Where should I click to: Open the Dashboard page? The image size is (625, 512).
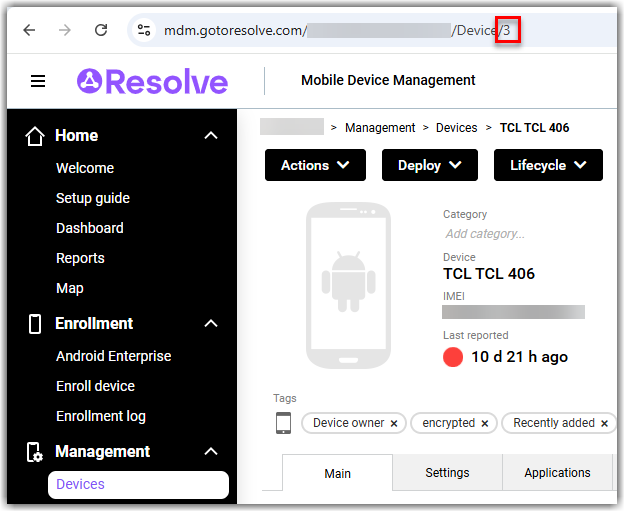click(90, 228)
